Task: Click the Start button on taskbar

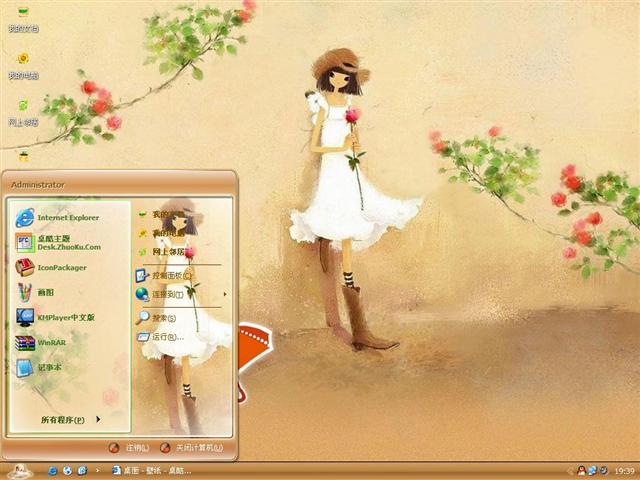Action: [x=20, y=471]
